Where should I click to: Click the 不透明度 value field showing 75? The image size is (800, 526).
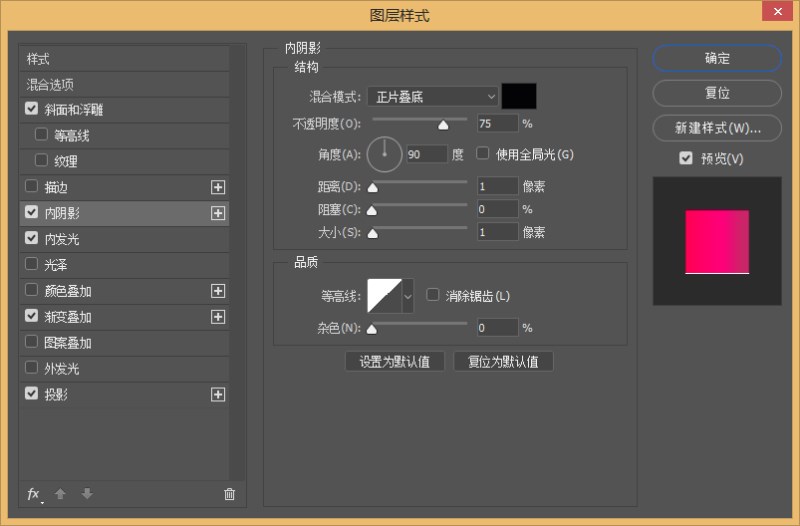pyautogui.click(x=497, y=123)
